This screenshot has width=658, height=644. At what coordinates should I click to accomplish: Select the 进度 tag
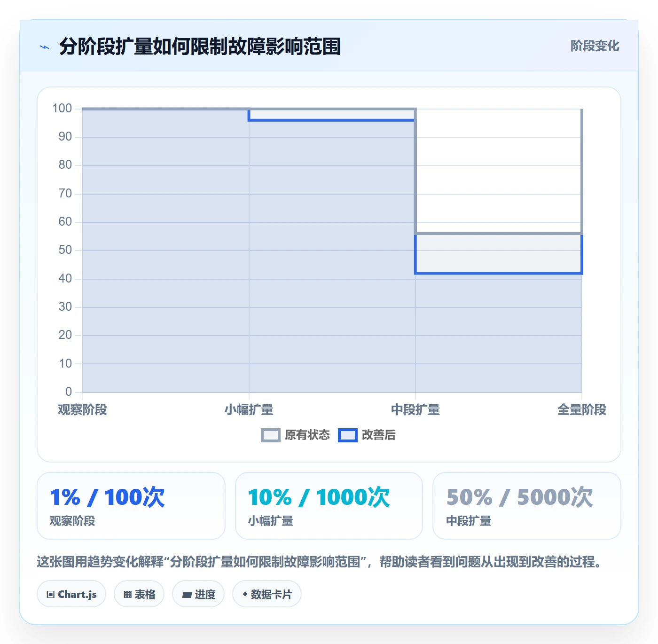click(198, 594)
